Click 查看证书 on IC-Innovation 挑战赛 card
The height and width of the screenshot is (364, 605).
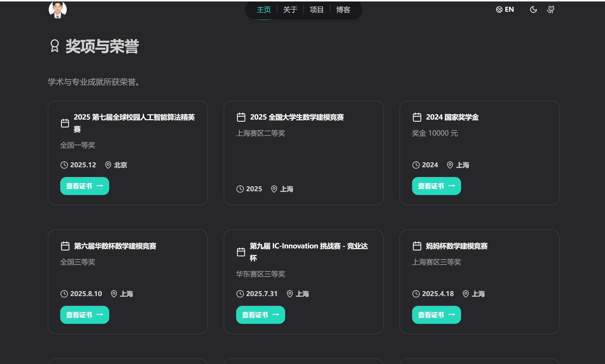pyautogui.click(x=260, y=315)
